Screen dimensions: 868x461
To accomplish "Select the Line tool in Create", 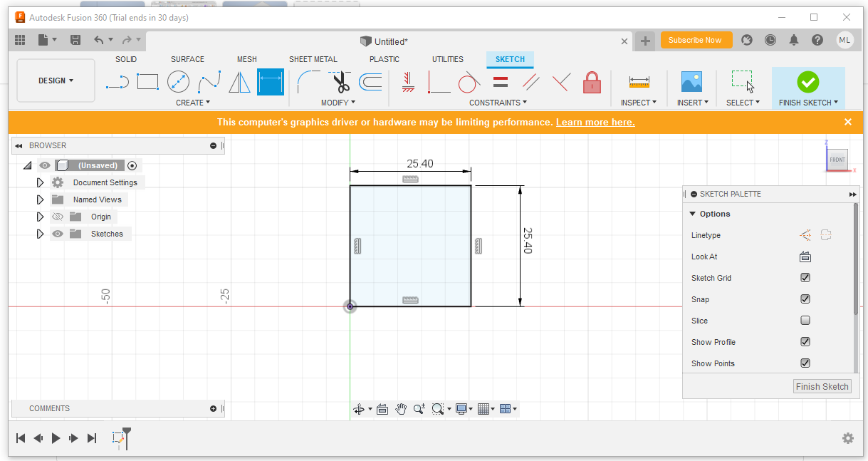I will (x=117, y=82).
